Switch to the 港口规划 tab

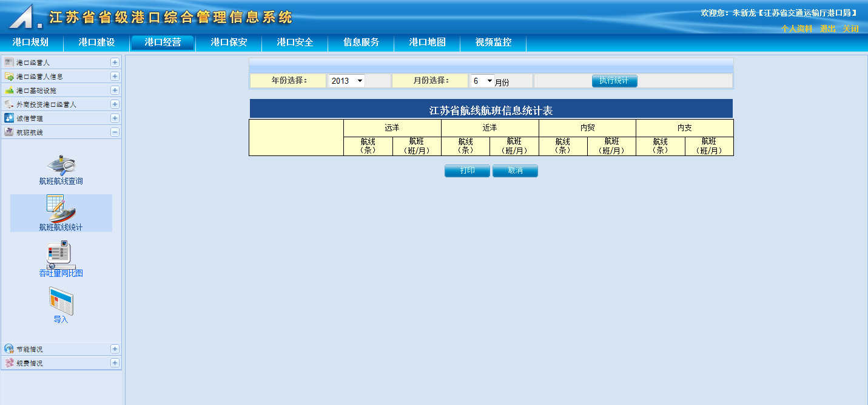[30, 43]
